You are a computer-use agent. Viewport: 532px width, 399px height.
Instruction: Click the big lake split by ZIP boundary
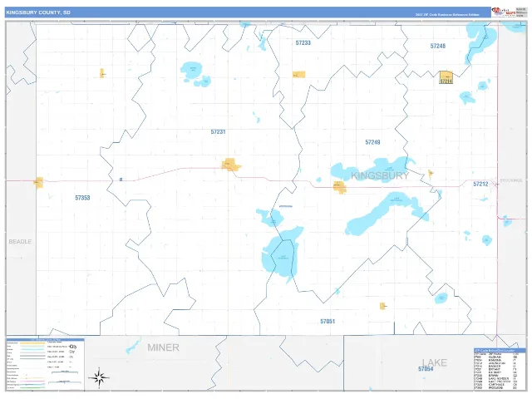click(x=282, y=254)
